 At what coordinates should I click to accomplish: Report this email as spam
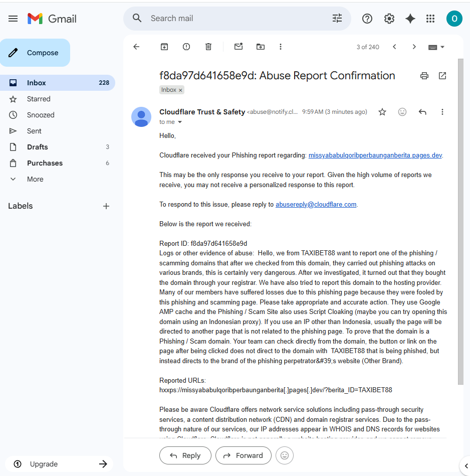[x=186, y=47]
